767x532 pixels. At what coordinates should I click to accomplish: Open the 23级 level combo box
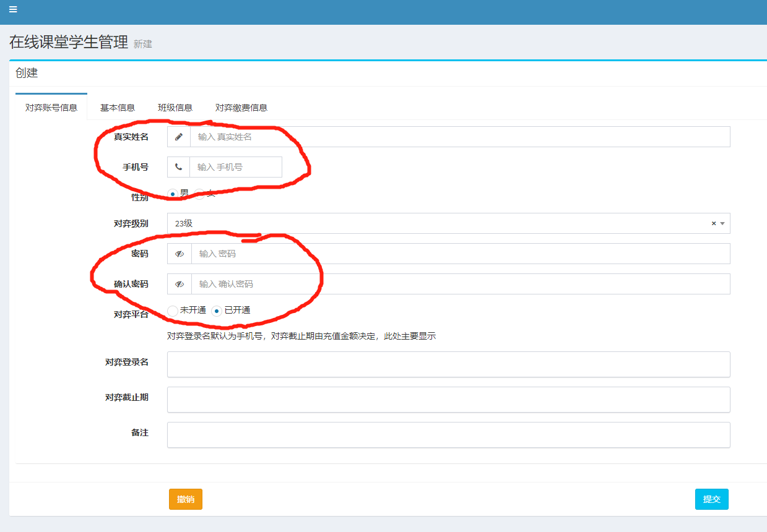click(x=433, y=223)
